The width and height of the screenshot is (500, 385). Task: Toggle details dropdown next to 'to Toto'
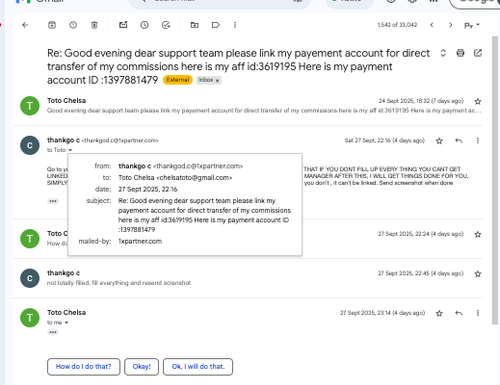click(70, 150)
